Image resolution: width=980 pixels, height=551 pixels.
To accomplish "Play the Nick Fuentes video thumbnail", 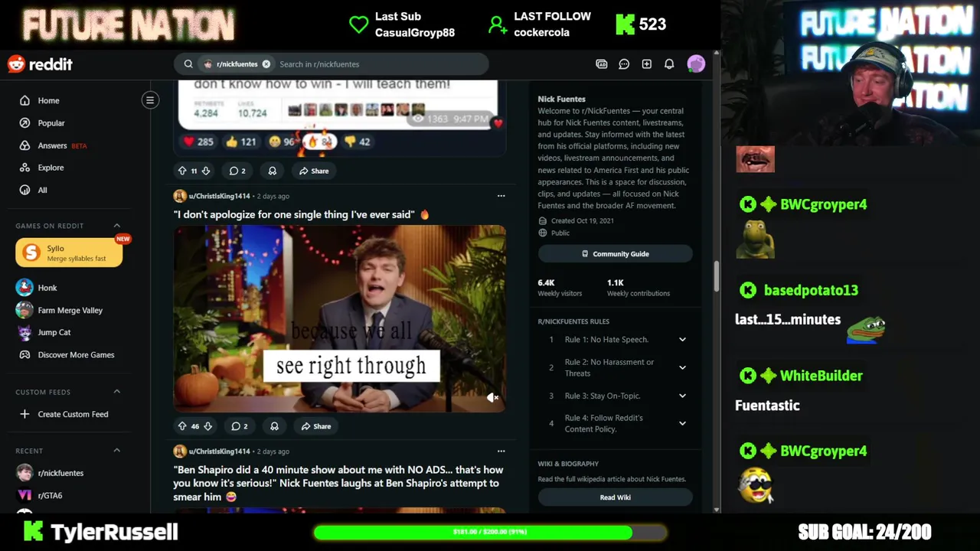I will click(x=339, y=318).
